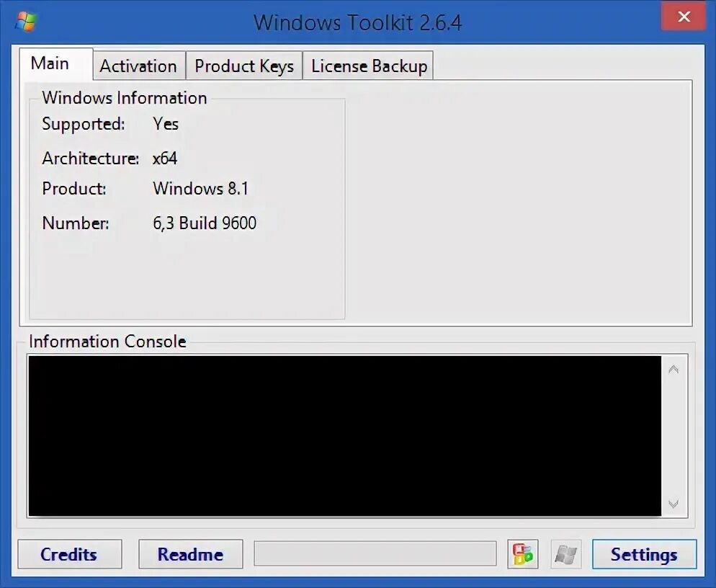Select the Product Keys tab
This screenshot has width=716, height=588.
244,66
